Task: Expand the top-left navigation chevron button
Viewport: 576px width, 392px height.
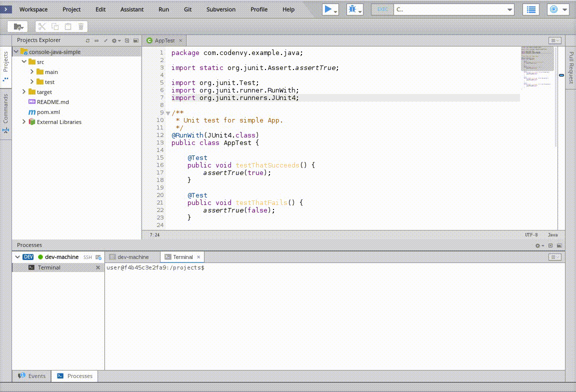Action: [x=6, y=9]
